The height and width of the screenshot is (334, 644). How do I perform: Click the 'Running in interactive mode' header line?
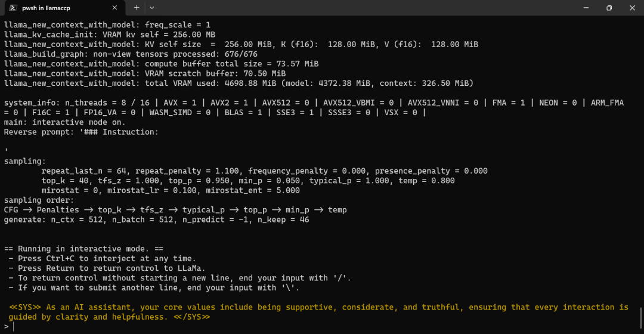[x=84, y=249]
